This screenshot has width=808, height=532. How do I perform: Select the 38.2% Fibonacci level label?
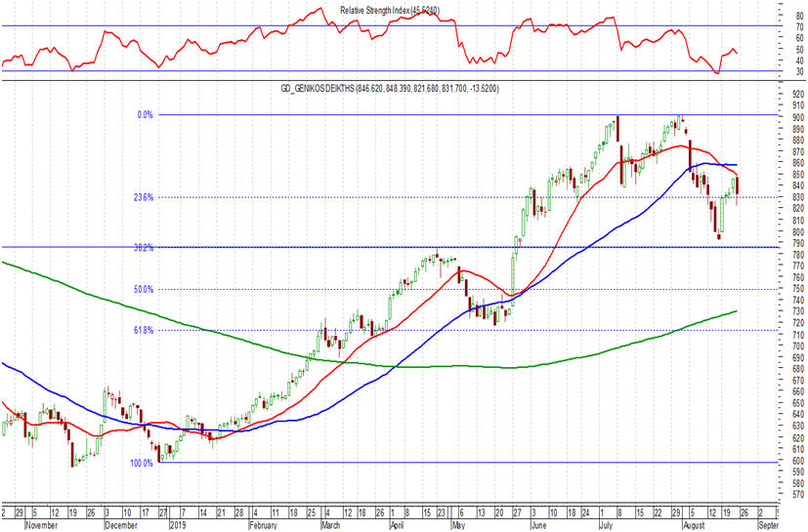pyautogui.click(x=144, y=248)
